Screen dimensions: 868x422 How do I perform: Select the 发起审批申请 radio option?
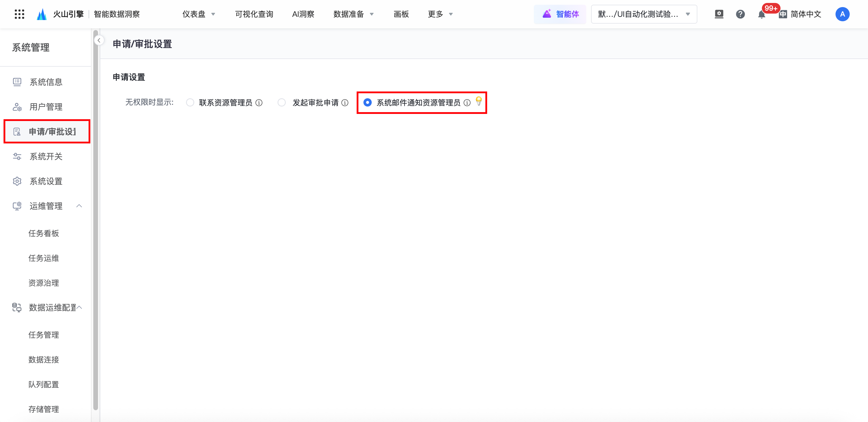tap(281, 102)
